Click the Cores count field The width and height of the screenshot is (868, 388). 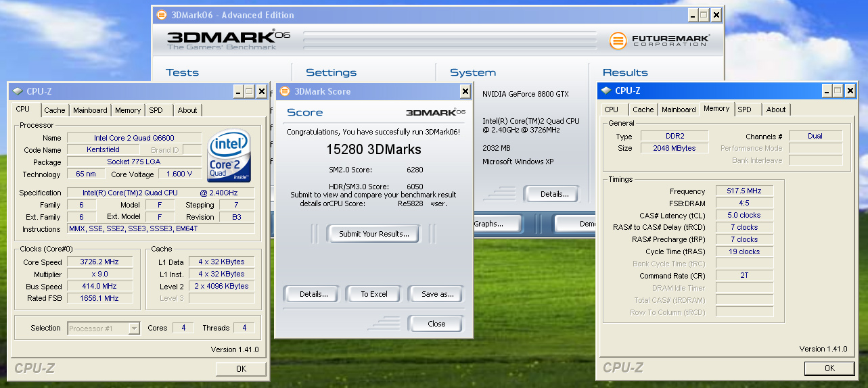(183, 329)
